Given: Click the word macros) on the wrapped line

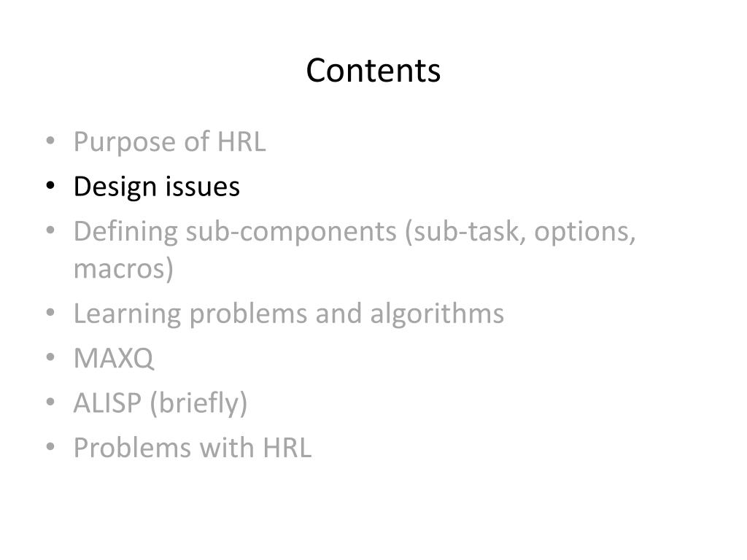Looking at the screenshot, I should [123, 269].
